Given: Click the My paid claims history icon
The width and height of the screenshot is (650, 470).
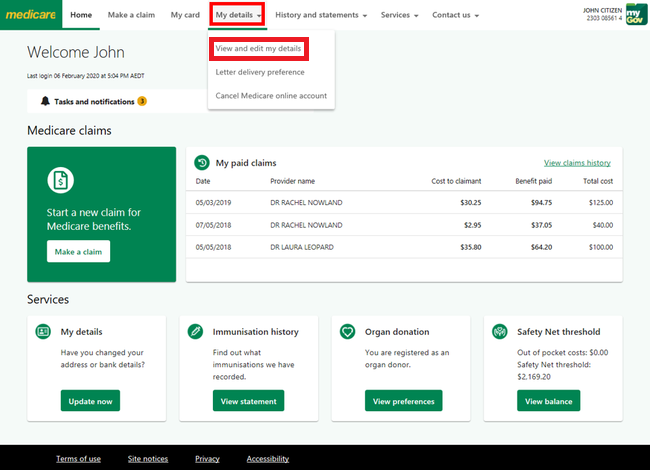Looking at the screenshot, I should coord(201,162).
